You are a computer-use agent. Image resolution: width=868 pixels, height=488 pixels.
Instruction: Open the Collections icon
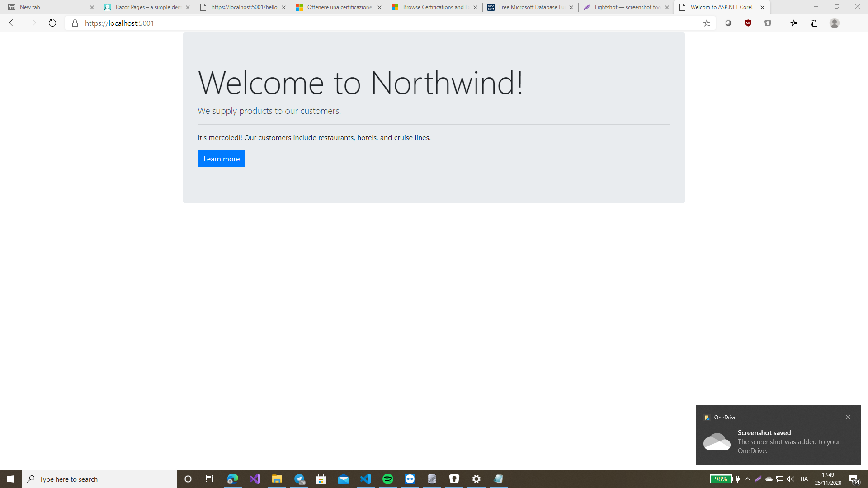(814, 23)
